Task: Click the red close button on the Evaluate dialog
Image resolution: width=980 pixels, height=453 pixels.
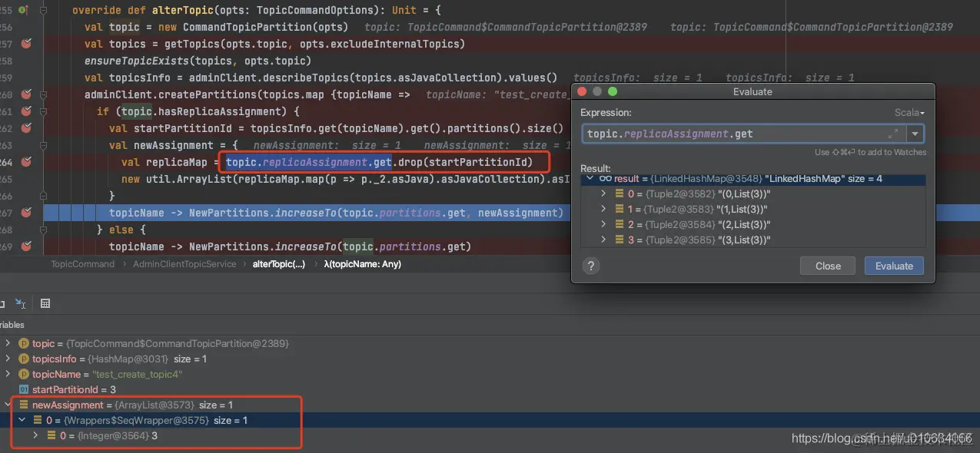Action: (583, 91)
